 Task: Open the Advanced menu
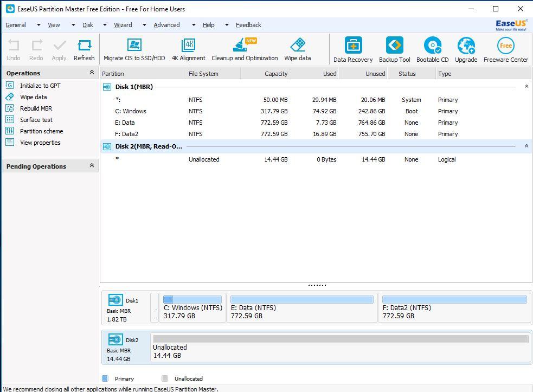(x=166, y=25)
